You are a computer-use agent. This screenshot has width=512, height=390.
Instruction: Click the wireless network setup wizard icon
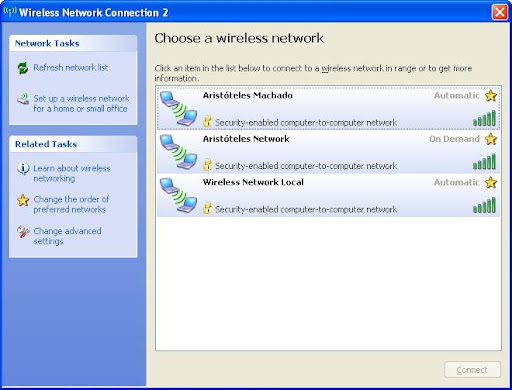click(23, 99)
